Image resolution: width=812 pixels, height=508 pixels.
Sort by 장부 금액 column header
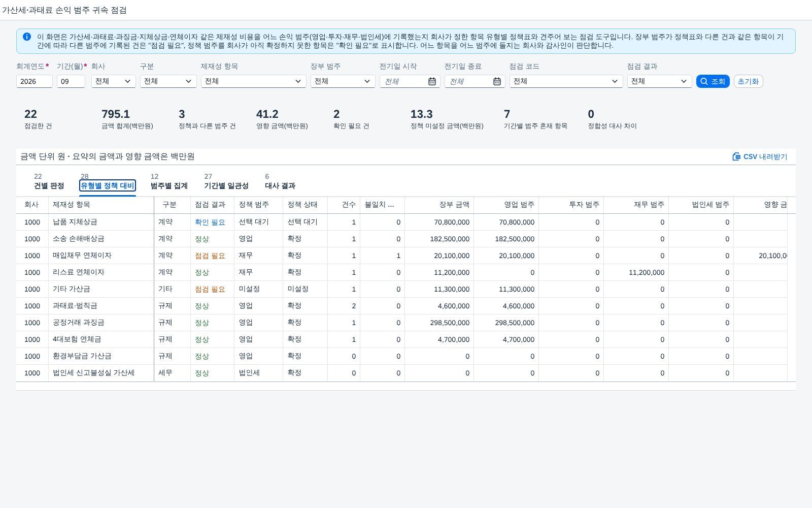pos(439,205)
